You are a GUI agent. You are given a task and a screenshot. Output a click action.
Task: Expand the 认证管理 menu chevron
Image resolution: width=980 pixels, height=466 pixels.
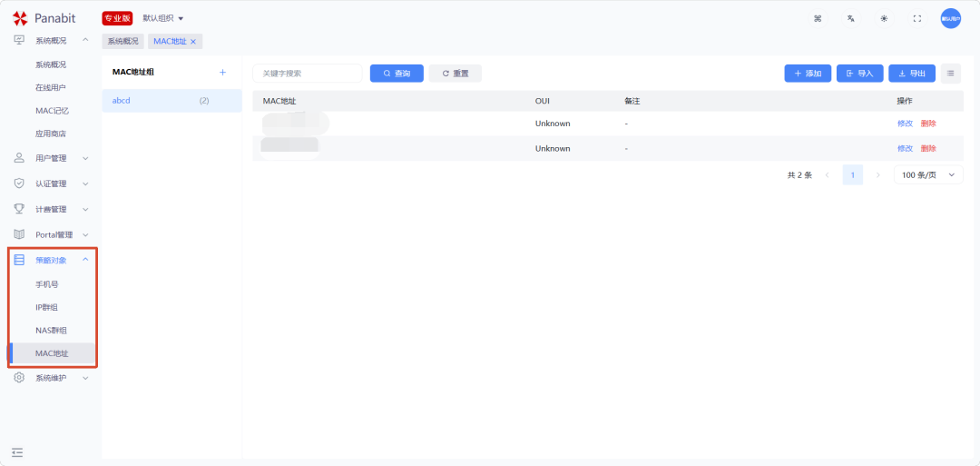pyautogui.click(x=85, y=183)
